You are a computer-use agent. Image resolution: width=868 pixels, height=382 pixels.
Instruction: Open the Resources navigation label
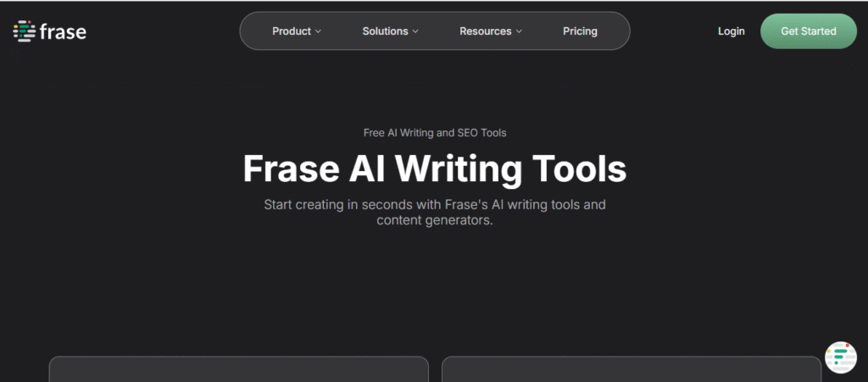point(485,31)
